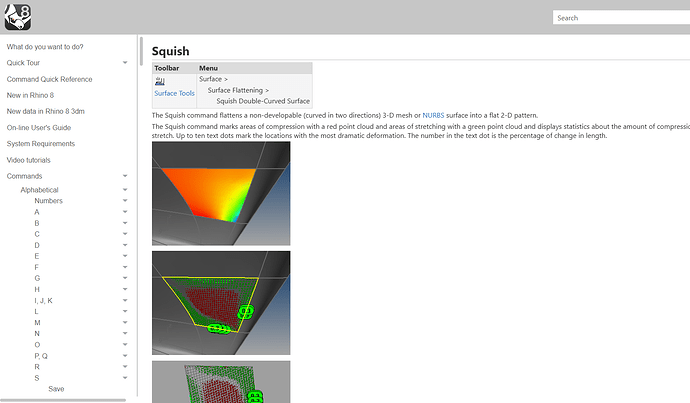Click the Save command in sidebar
Image resolution: width=690 pixels, height=403 pixels.
pyautogui.click(x=56, y=389)
